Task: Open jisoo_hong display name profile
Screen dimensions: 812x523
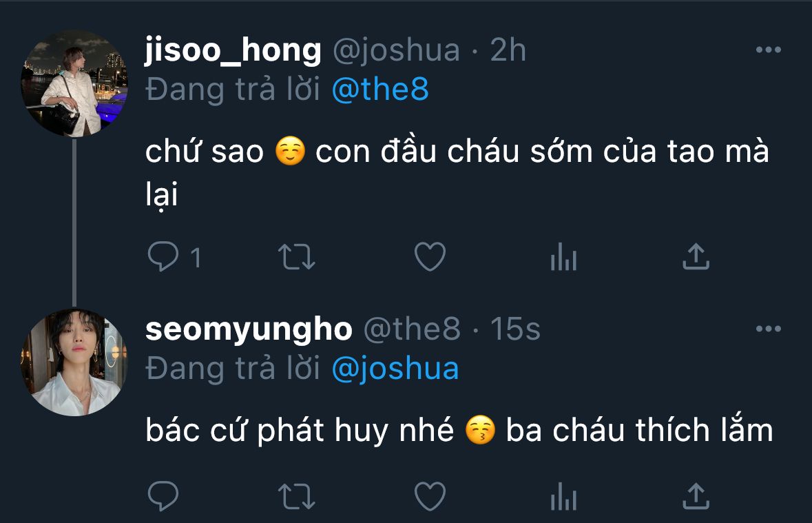Action: [233, 50]
